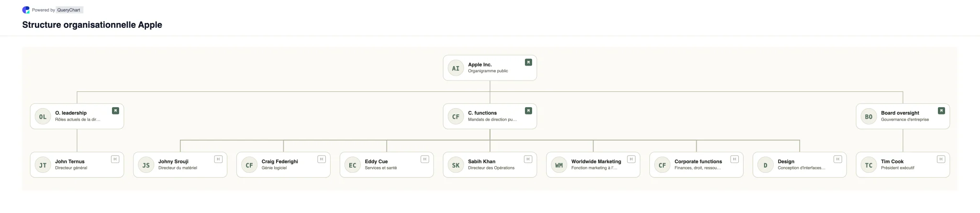Select the 'Organigramme public' subtitle

tap(488, 71)
